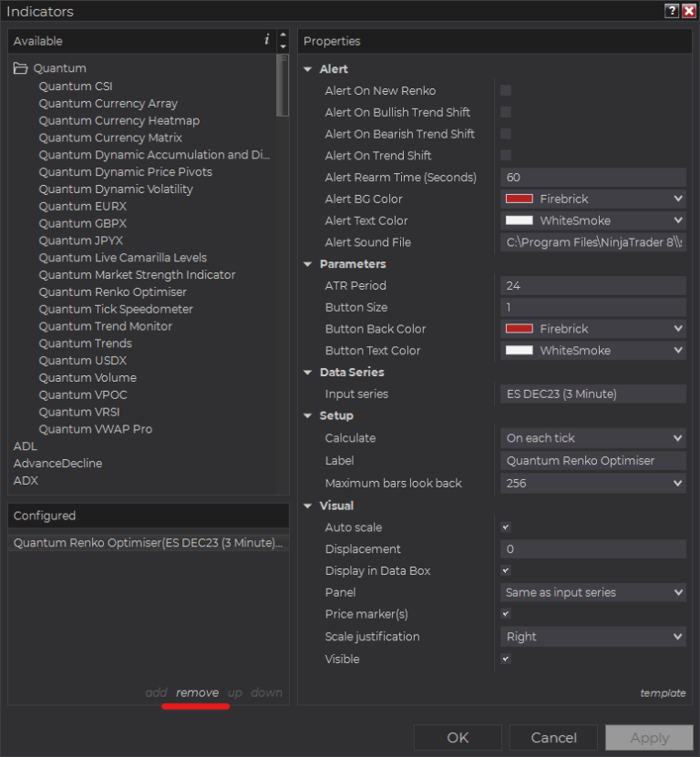Enable Alert On New Renko
This screenshot has width=700, height=757.
505,91
